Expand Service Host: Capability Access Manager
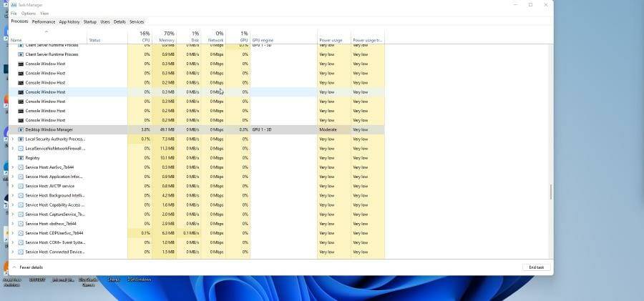The width and height of the screenshot is (644, 301). coord(12,205)
